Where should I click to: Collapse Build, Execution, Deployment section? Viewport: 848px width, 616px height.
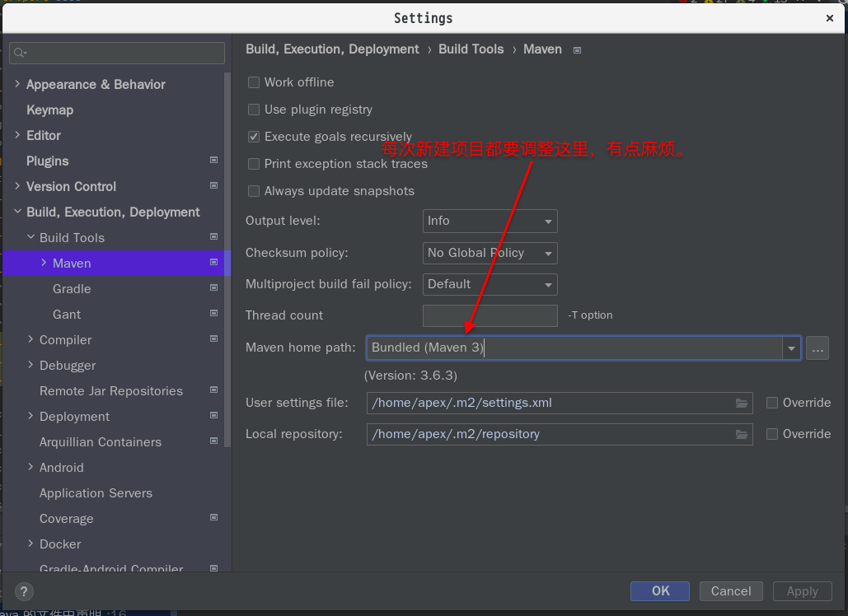click(17, 212)
